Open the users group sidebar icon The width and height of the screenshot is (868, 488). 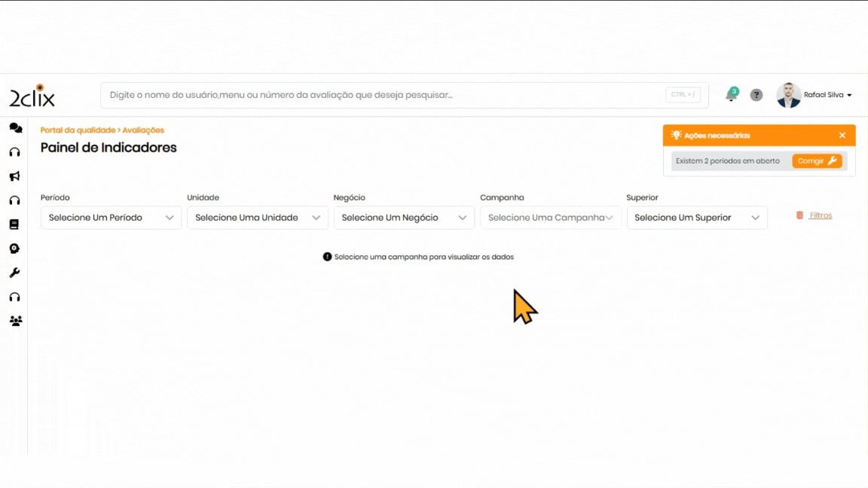[15, 321]
